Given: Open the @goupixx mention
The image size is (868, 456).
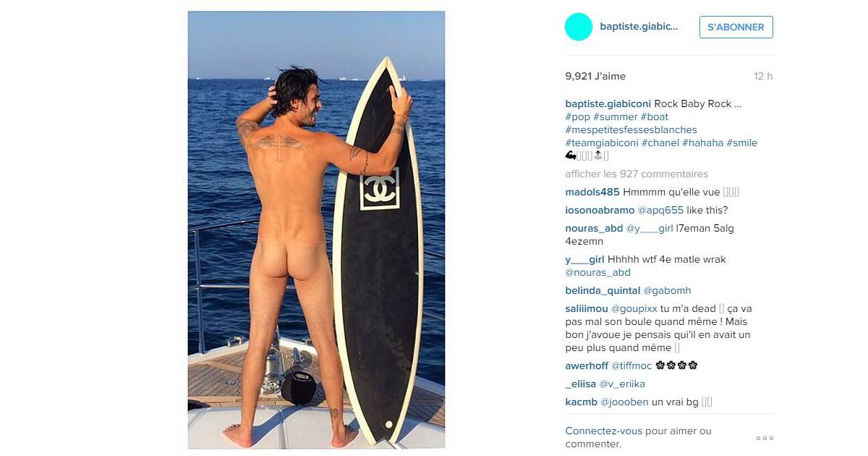Looking at the screenshot, I should pyautogui.click(x=634, y=308).
